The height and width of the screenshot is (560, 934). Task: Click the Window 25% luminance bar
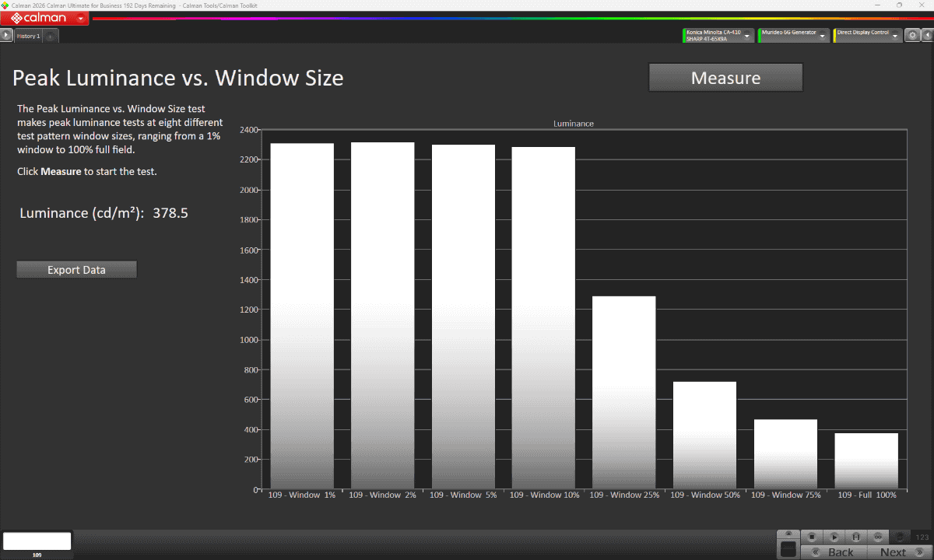click(624, 393)
